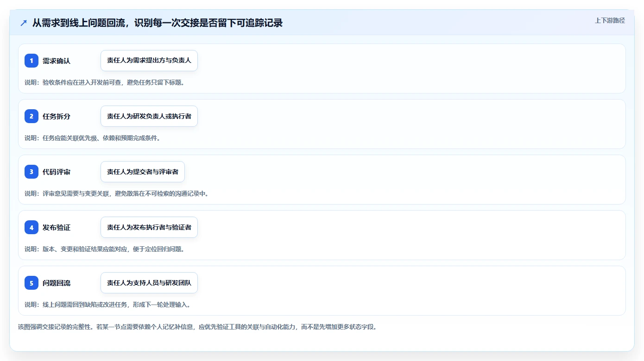Click step number badge 3
Screen dimensions: 644x361
32,172
